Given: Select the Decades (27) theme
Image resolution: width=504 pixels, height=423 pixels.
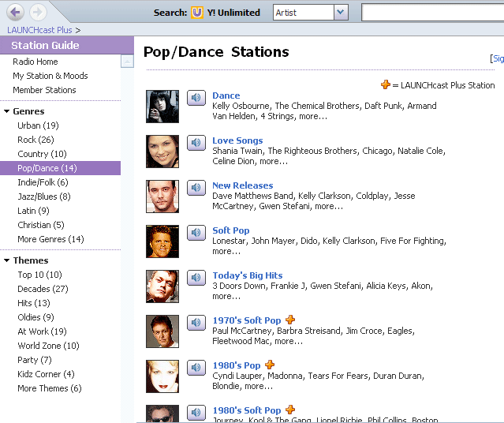Looking at the screenshot, I should (x=43, y=289).
